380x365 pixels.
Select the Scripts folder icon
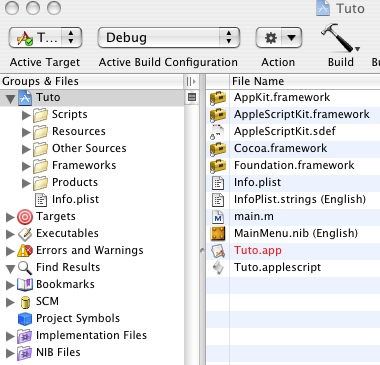(x=41, y=115)
